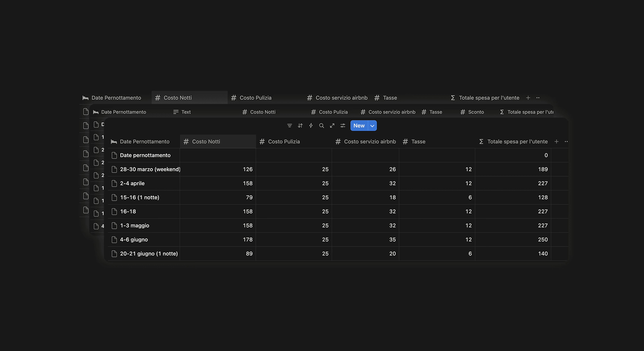Open the 4-6 giugno row page
644x351 pixels.
tap(134, 240)
